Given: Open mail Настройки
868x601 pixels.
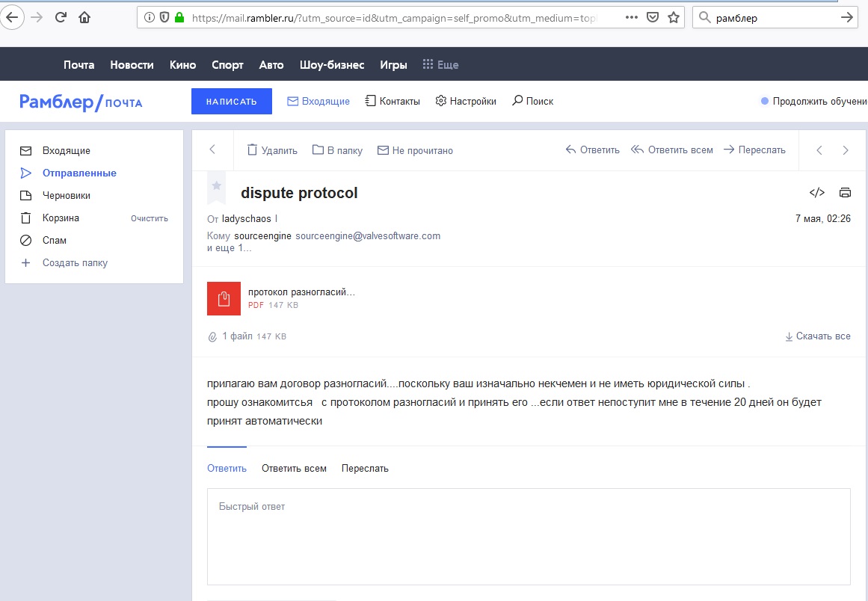Looking at the screenshot, I should point(466,101).
